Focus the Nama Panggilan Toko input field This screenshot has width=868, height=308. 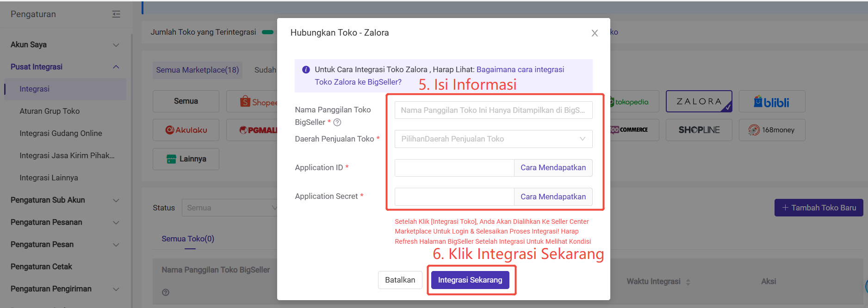click(x=493, y=110)
